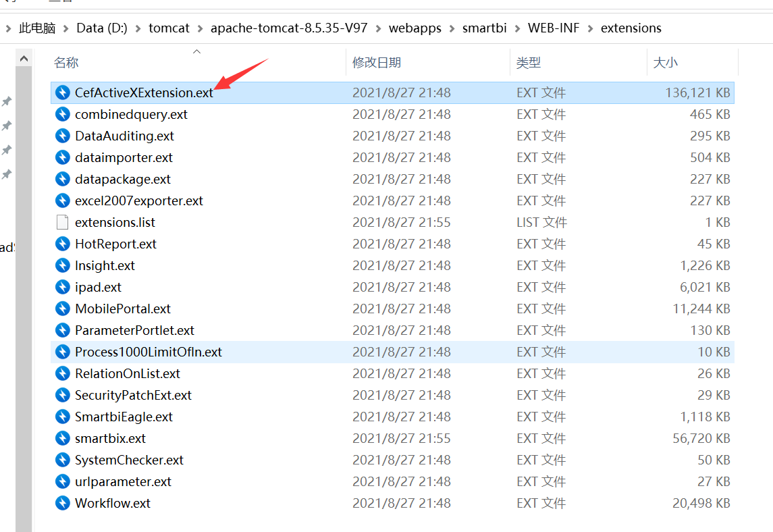Viewport: 773px width, 532px height.
Task: Expand the chevron after smartbi breadcrumb
Action: 517,28
